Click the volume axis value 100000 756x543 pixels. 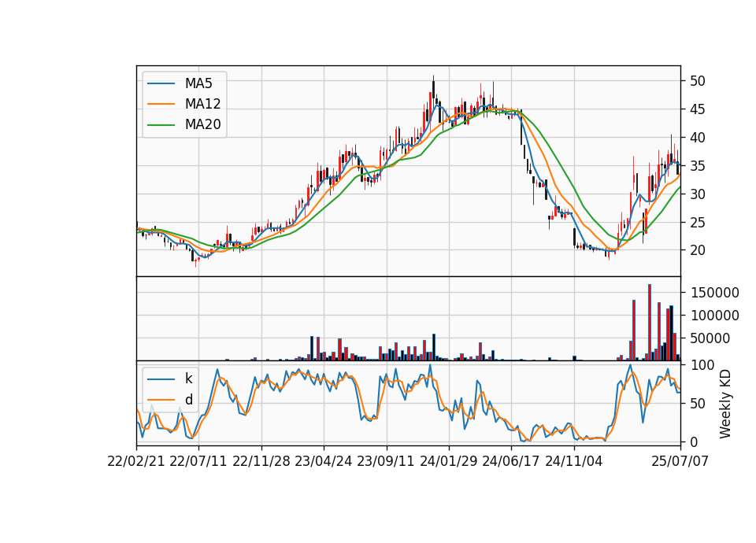(x=714, y=316)
